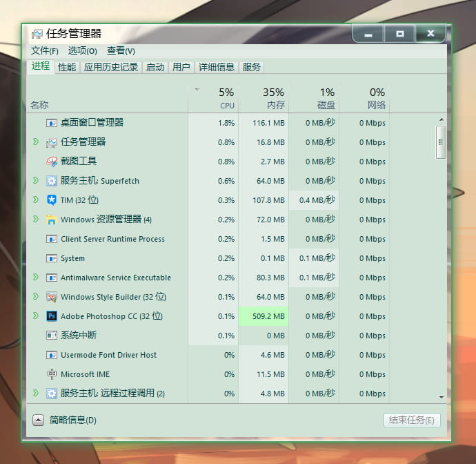Select the 4.6 MB memory cell
Viewport: 476px width, 464px height.
point(264,355)
